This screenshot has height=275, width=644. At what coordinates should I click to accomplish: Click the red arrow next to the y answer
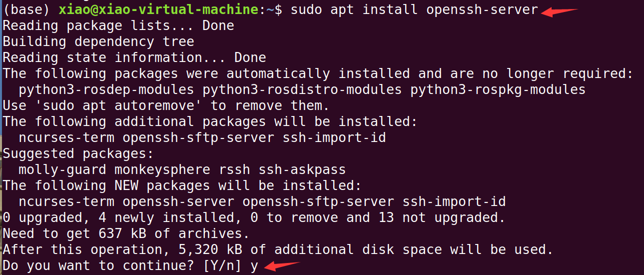click(282, 265)
